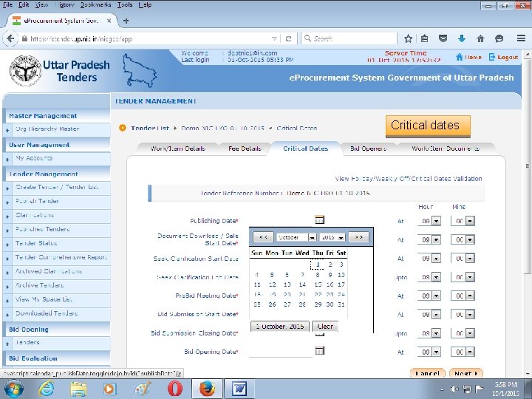This screenshot has width=532, height=399.
Task: Click the browser back arrow button
Action: 10,38
